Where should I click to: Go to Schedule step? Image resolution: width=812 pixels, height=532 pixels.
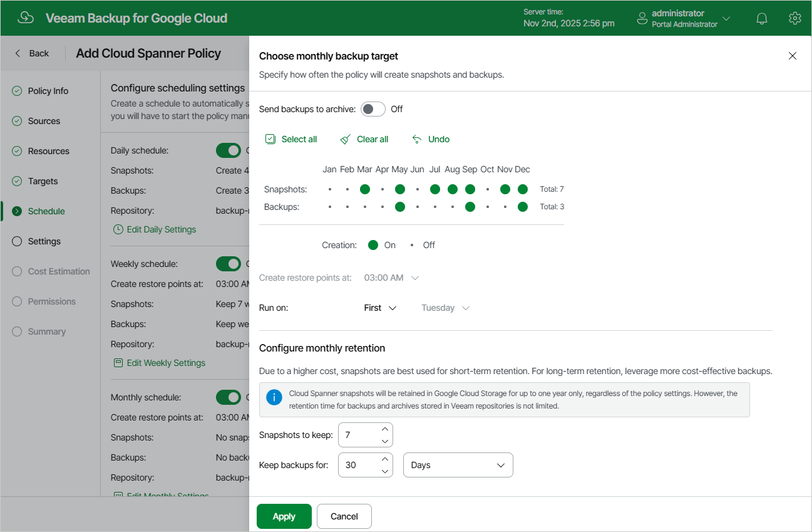46,211
